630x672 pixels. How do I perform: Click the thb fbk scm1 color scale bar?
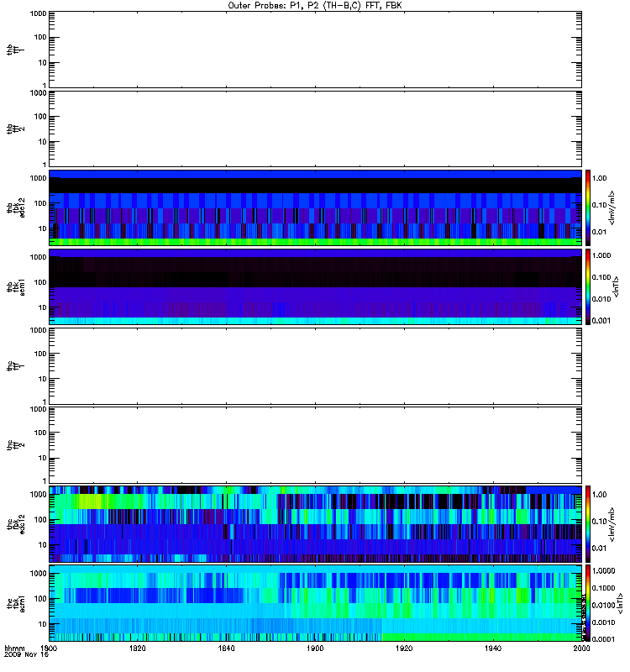point(588,286)
